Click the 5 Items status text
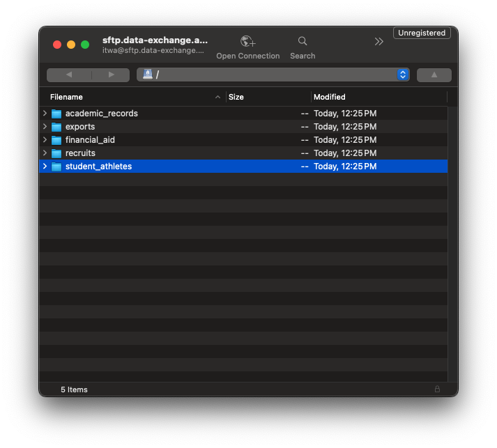Viewport: 497px width, 448px height. click(x=74, y=389)
